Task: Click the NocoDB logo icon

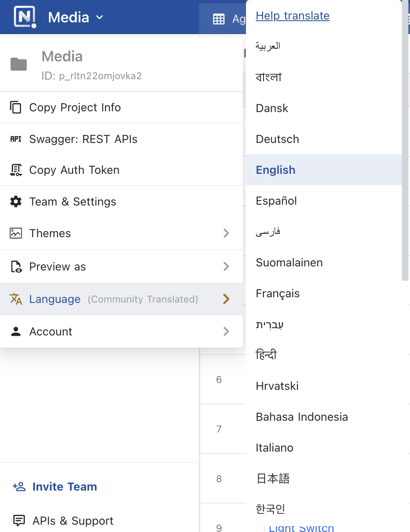Action: pos(25,17)
